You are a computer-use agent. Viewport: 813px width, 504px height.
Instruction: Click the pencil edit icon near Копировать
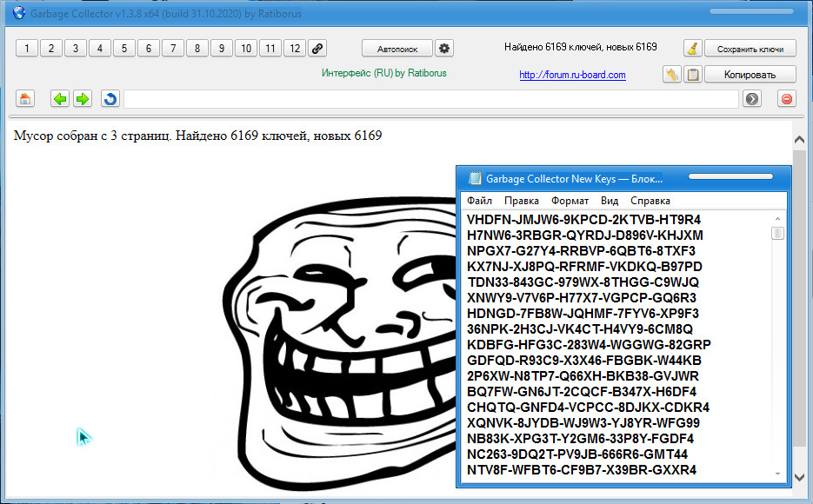672,75
